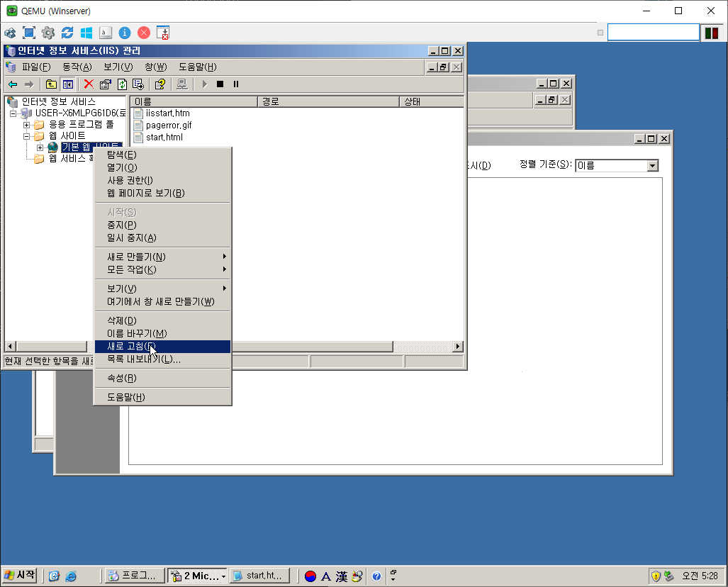Click the 시작 Start button
This screenshot has height=587, width=728.
20,576
